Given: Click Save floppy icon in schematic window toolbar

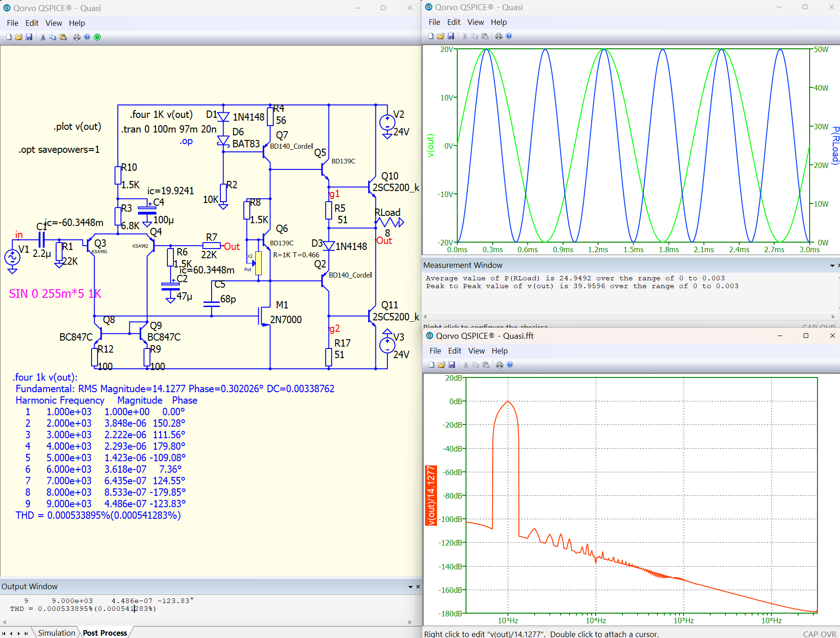Looking at the screenshot, I should click(29, 37).
